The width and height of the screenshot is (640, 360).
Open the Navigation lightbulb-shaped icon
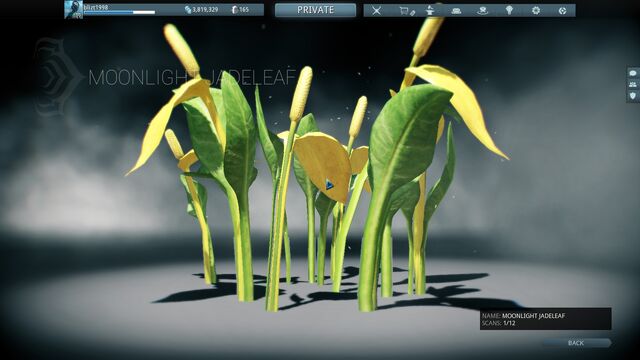(509, 10)
